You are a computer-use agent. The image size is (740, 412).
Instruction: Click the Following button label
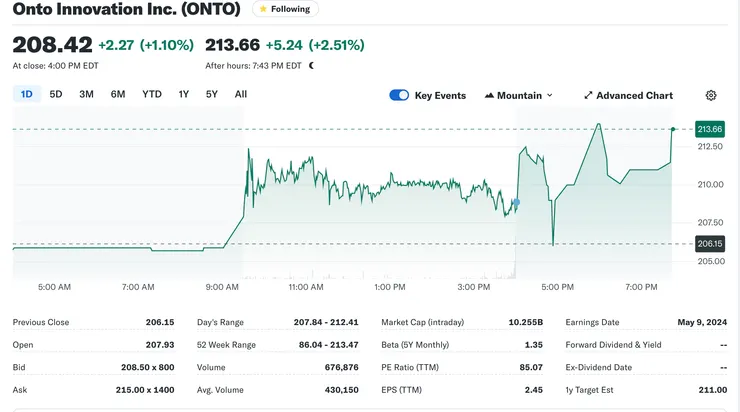click(x=291, y=9)
